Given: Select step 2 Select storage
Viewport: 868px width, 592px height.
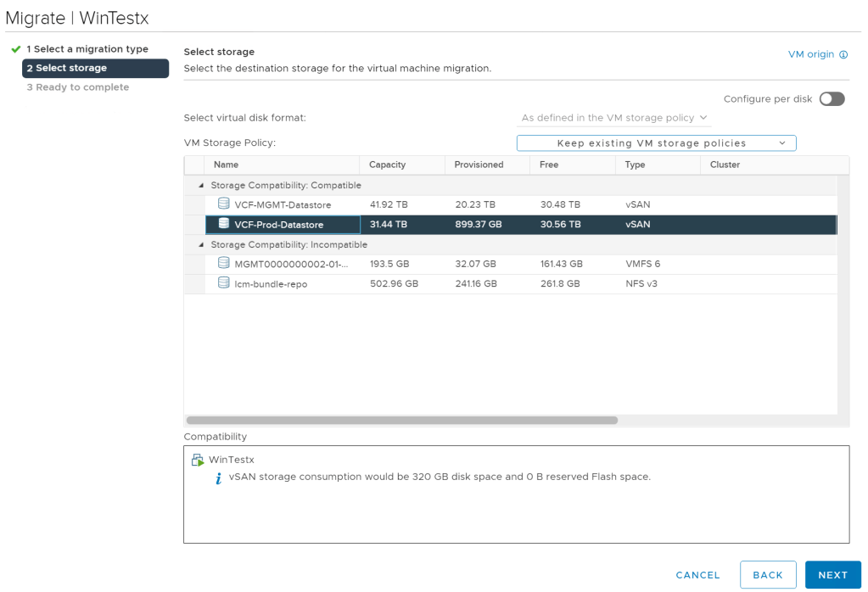Looking at the screenshot, I should pyautogui.click(x=95, y=68).
